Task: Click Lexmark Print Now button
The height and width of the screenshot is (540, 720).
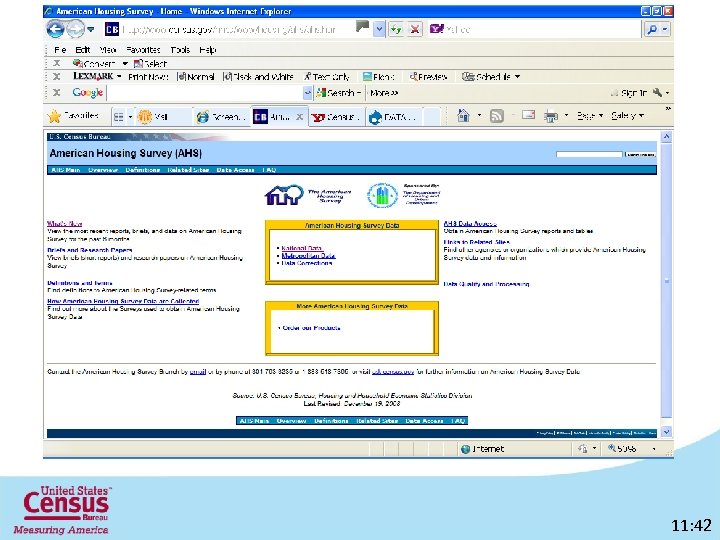Action: (148, 77)
